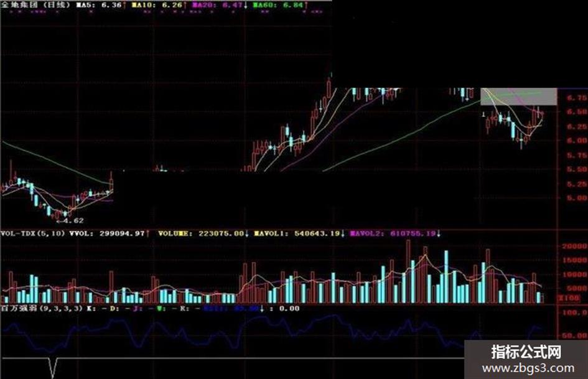Click the 5.75 price axis label
Image resolution: width=588 pixels, height=379 pixels.
(x=576, y=155)
